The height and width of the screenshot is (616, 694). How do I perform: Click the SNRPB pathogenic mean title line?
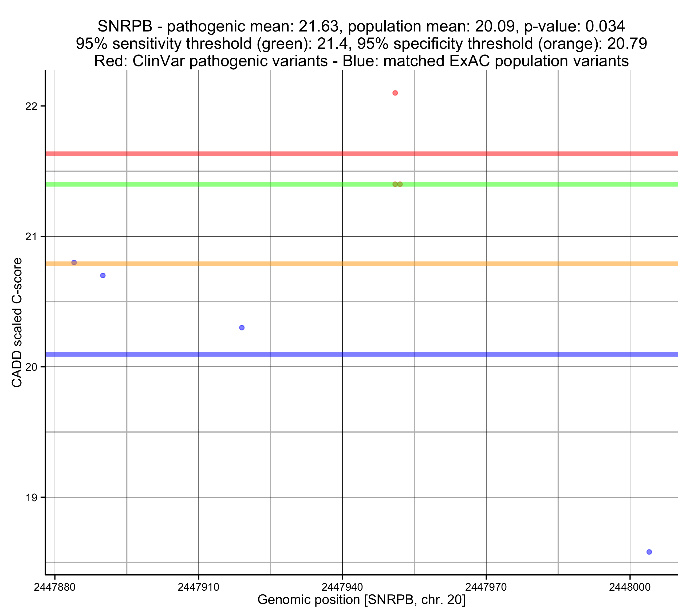pyautogui.click(x=361, y=26)
